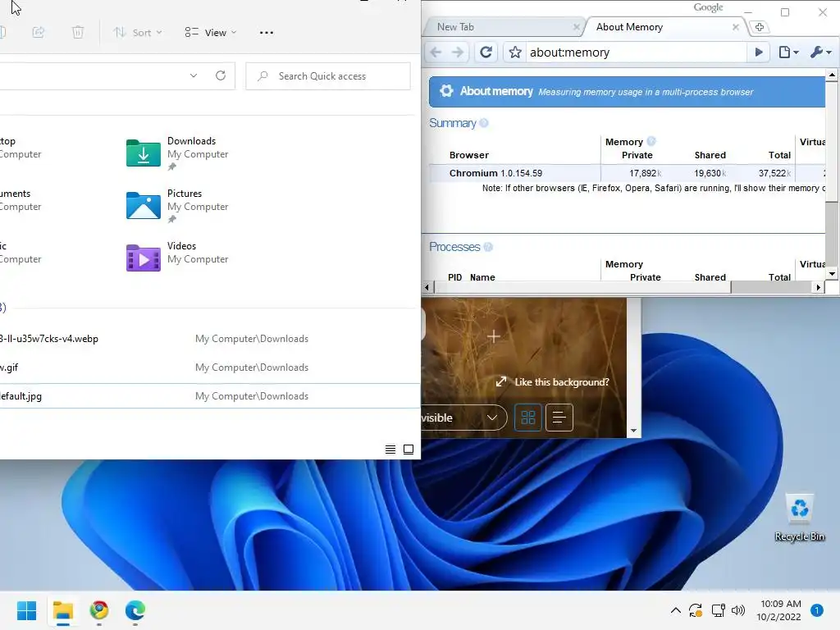The image size is (840, 630).
Task: Click the volume speaker tray icon
Action: point(738,610)
